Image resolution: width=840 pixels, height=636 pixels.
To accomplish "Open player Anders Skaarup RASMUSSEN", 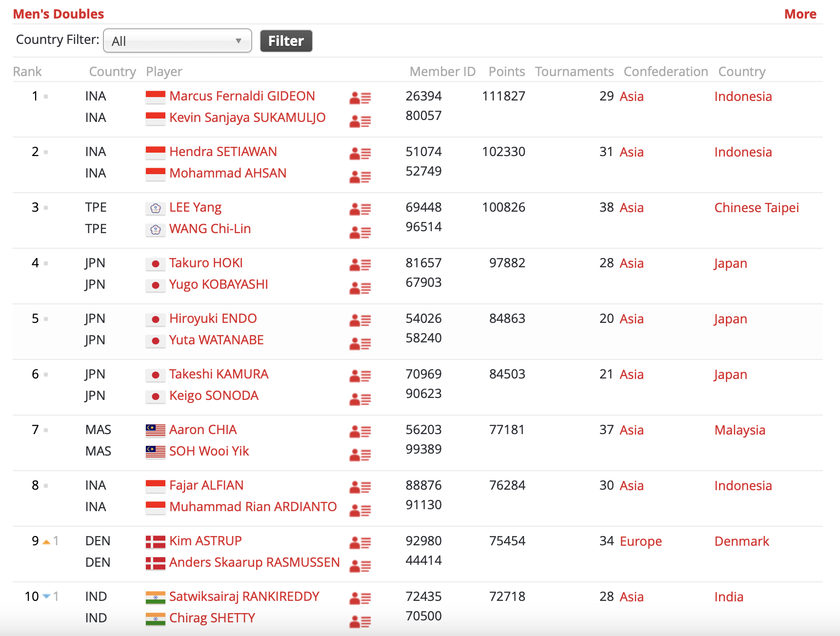I will [x=254, y=562].
